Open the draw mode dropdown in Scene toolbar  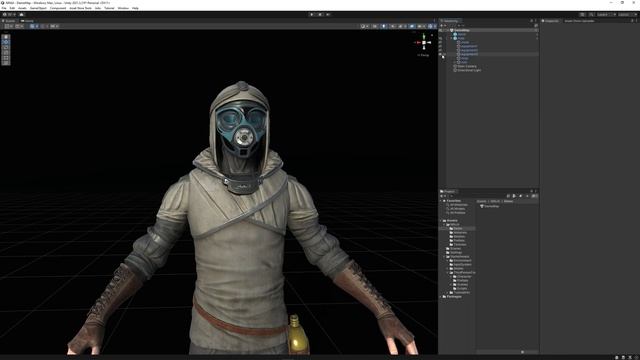364,26
